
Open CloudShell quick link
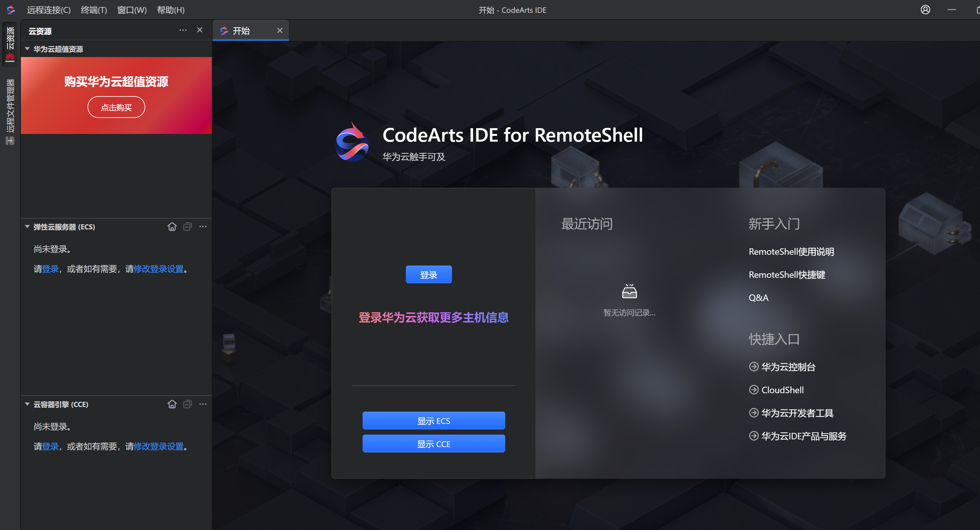click(783, 390)
